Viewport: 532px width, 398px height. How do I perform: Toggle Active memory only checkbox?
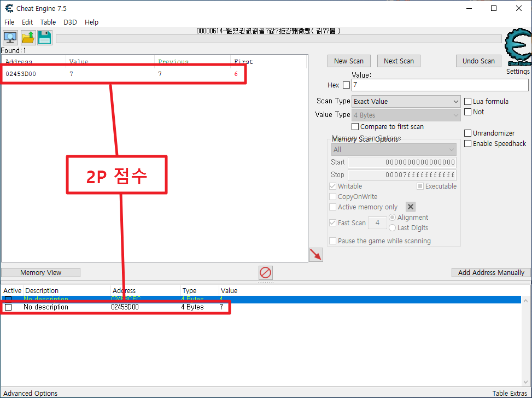(333, 207)
